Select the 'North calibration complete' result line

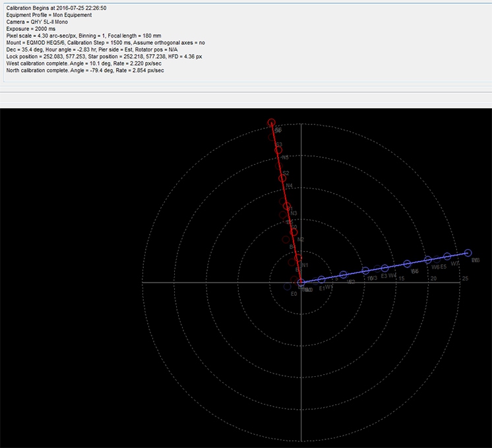click(85, 70)
